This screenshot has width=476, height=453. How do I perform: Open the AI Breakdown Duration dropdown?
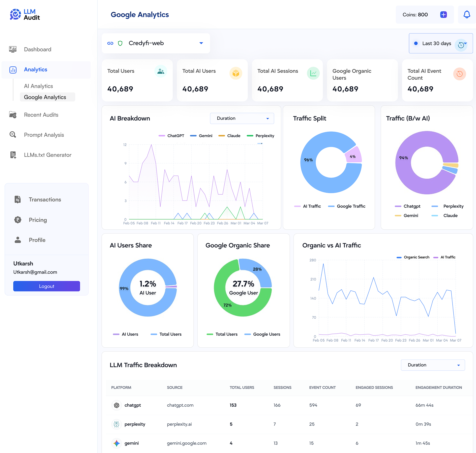tap(242, 118)
